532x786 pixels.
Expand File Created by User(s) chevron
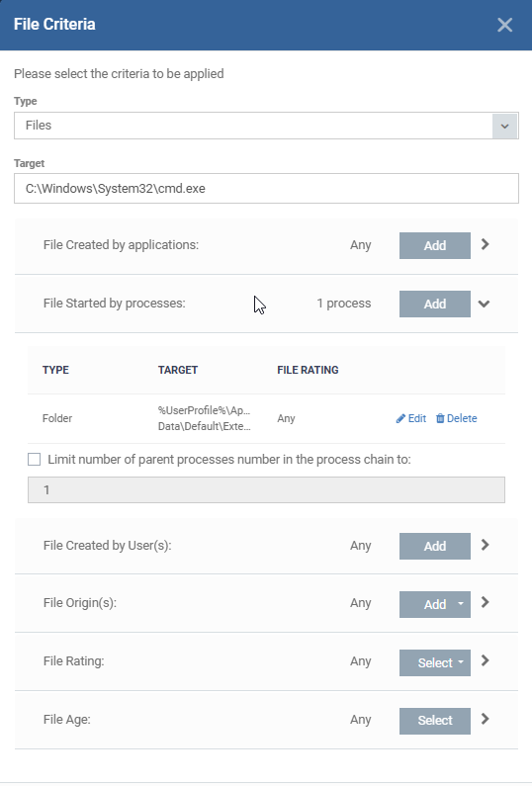[x=485, y=545]
